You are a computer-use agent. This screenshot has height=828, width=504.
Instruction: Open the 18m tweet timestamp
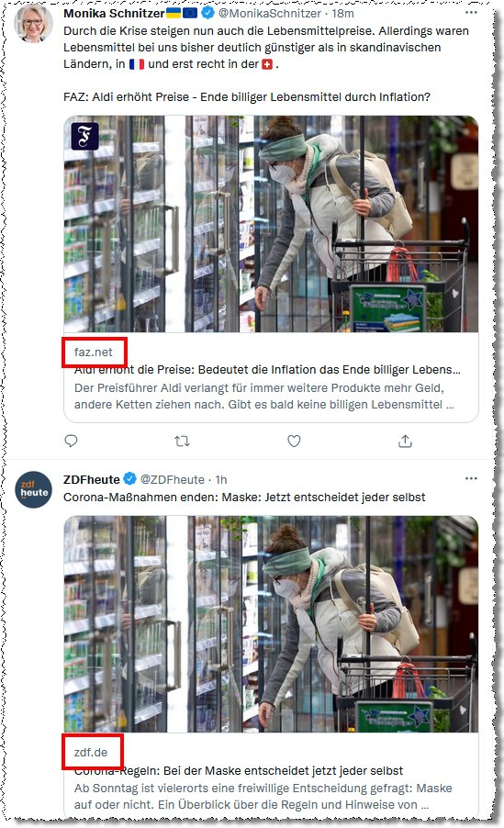(x=342, y=13)
